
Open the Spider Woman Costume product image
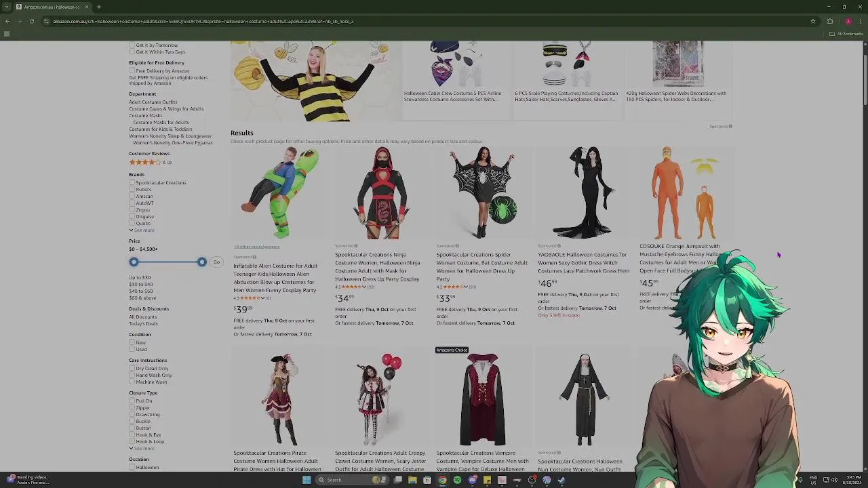click(x=483, y=192)
